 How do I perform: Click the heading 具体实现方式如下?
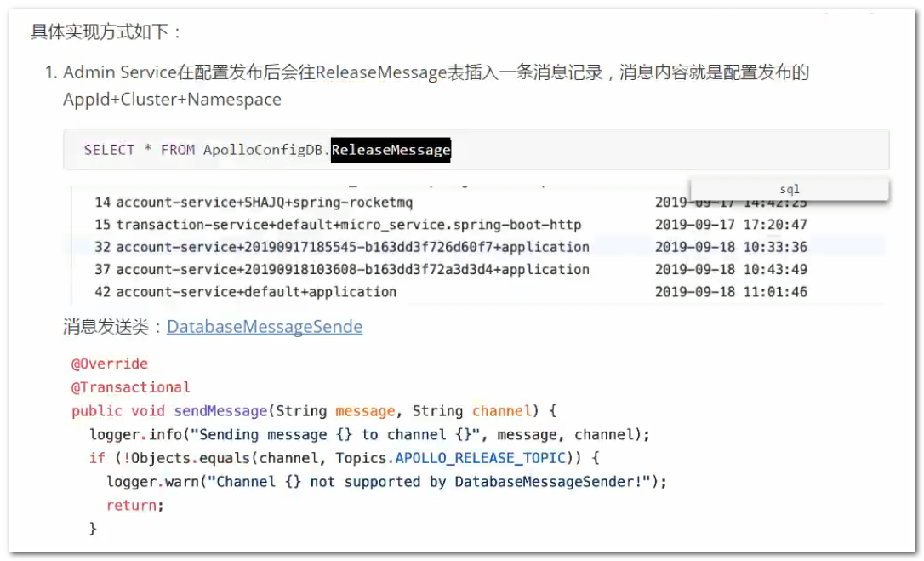[x=106, y=31]
